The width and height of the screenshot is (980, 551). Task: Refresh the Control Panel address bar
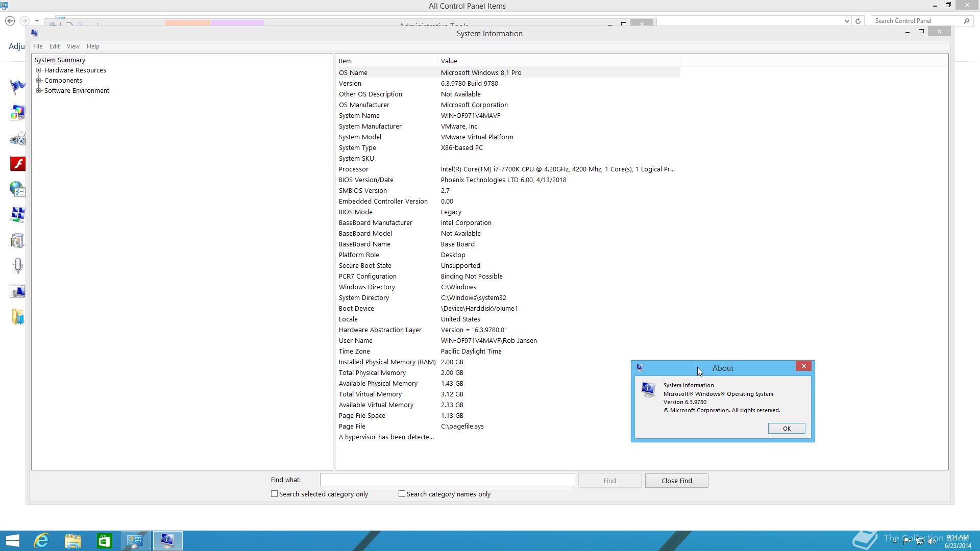[x=857, y=21]
